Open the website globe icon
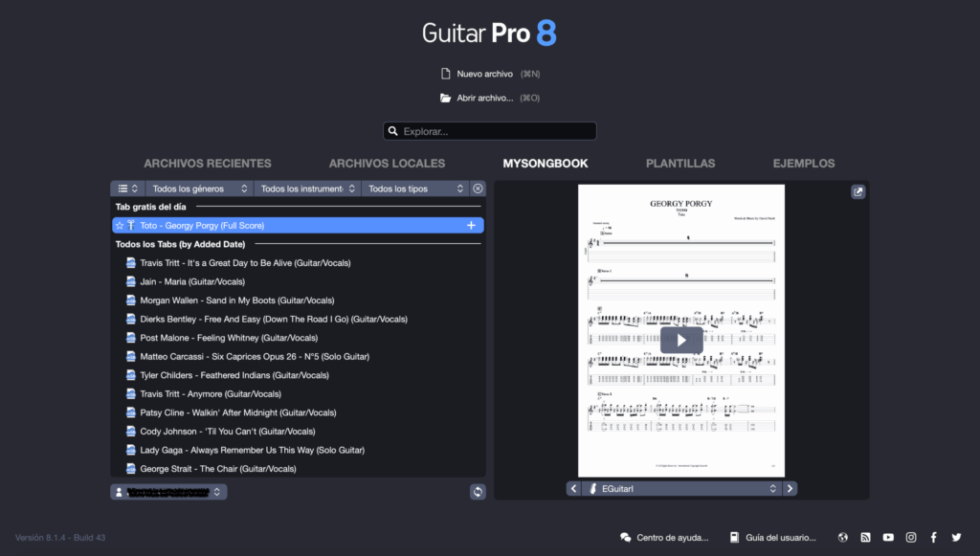980x556 pixels. [843, 537]
